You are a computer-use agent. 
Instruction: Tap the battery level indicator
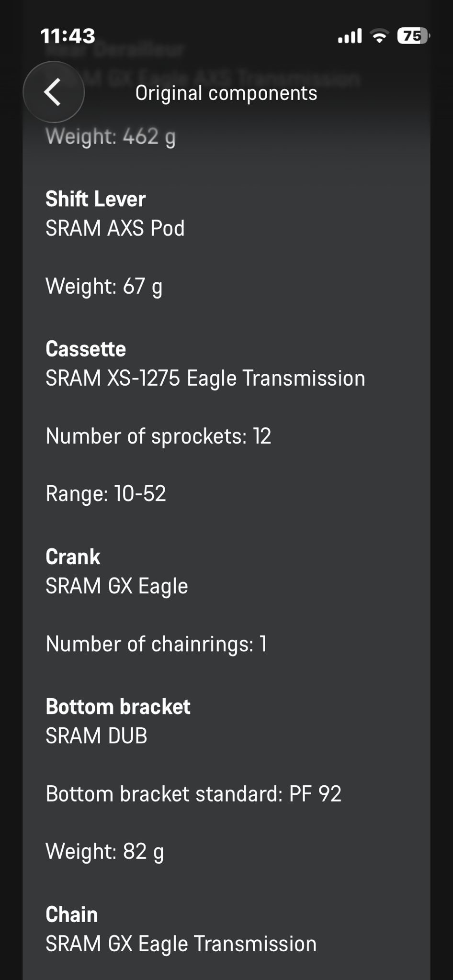tap(413, 36)
